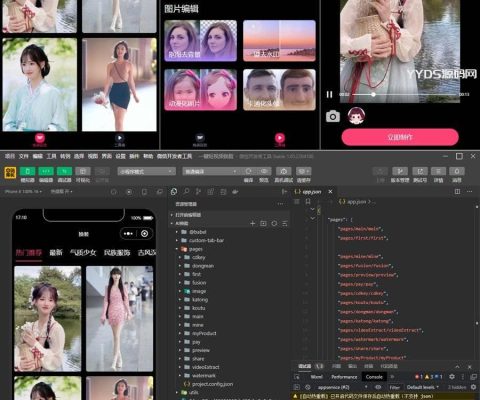Open the videoExtract folder in file tree
The width and height of the screenshot is (480, 400).
(206, 367)
